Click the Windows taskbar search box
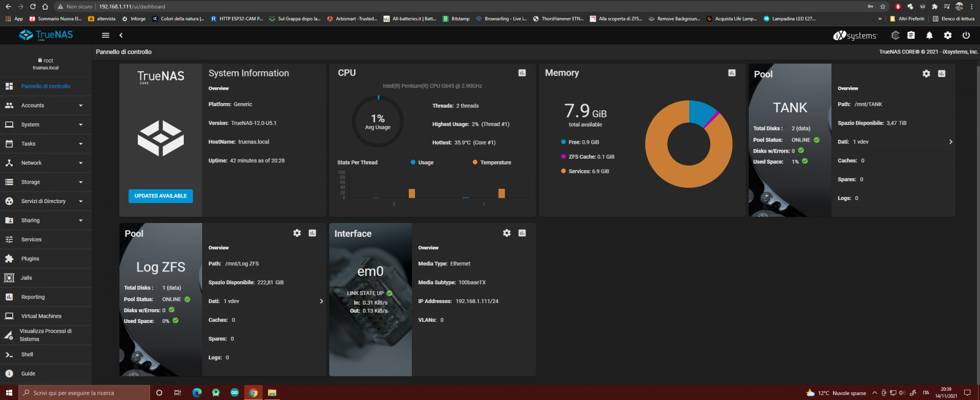The image size is (980, 400). point(84,393)
